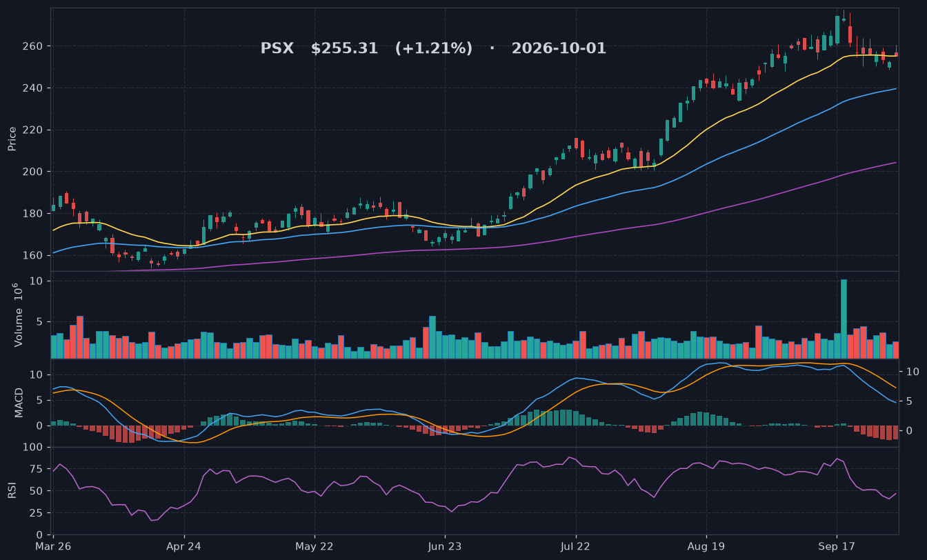Click the $255.31 price in title

(x=344, y=48)
